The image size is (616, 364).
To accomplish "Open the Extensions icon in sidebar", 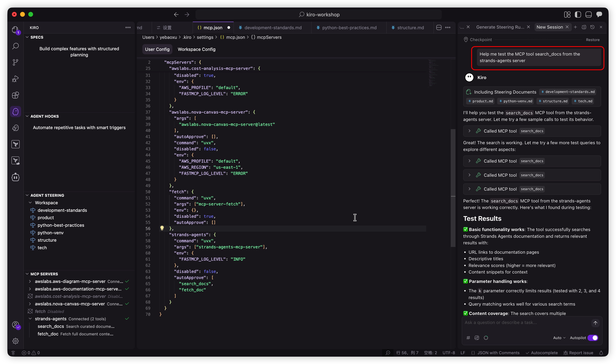I will 16,95.
